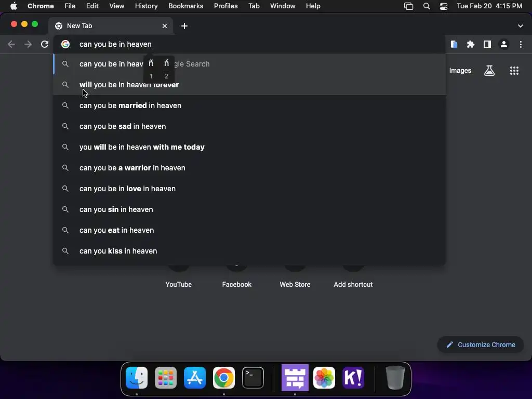Click the date and time in menu bar
Viewport: 532px width, 399px height.
point(489,6)
